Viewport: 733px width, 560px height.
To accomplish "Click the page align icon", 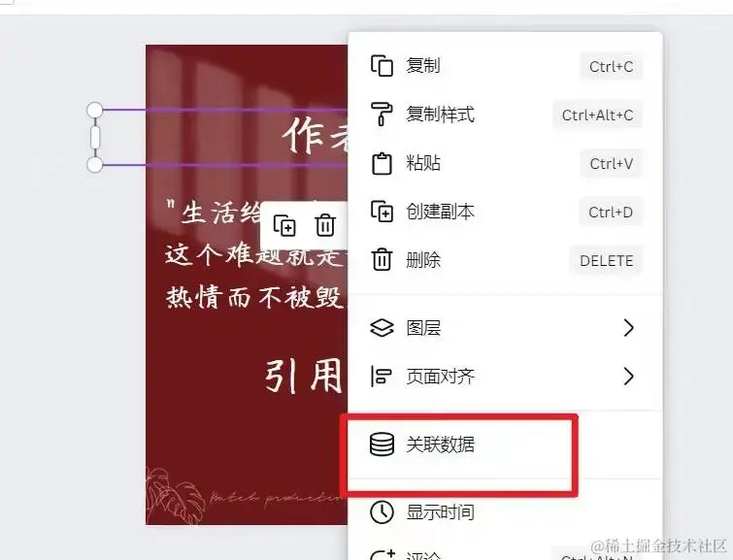I will (x=381, y=377).
